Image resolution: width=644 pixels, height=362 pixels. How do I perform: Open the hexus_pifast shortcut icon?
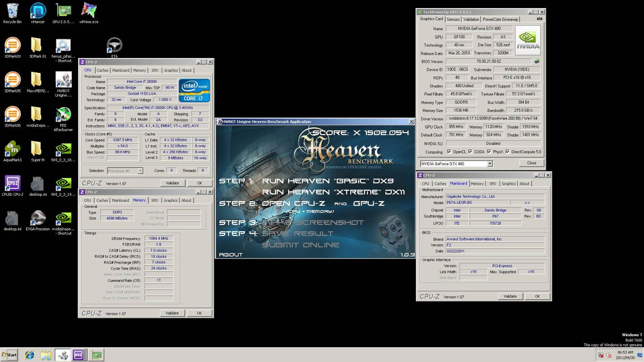(63, 50)
